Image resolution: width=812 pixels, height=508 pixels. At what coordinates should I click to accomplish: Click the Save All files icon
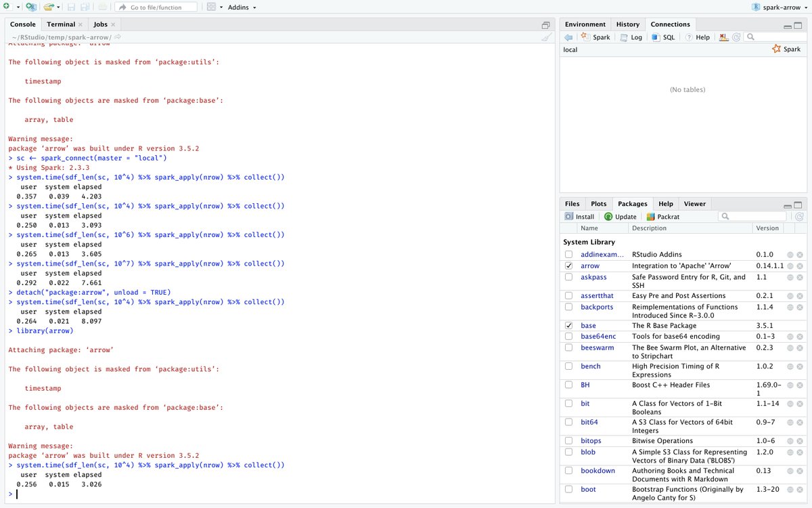85,7
